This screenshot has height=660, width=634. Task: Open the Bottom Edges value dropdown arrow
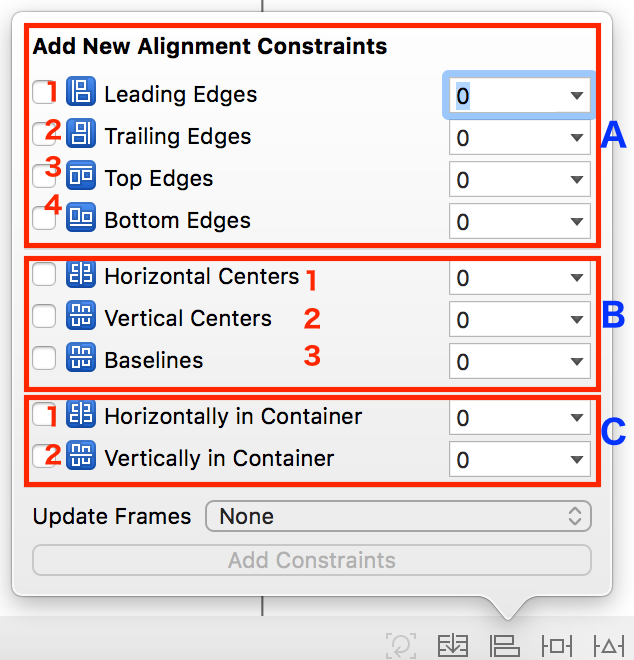click(576, 221)
